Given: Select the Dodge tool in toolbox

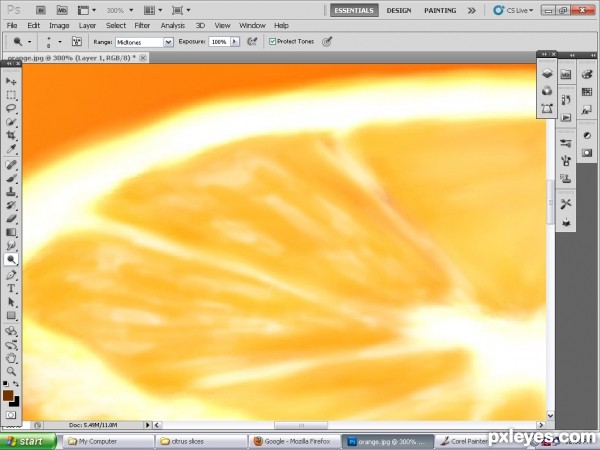Looking at the screenshot, I should point(11,259).
